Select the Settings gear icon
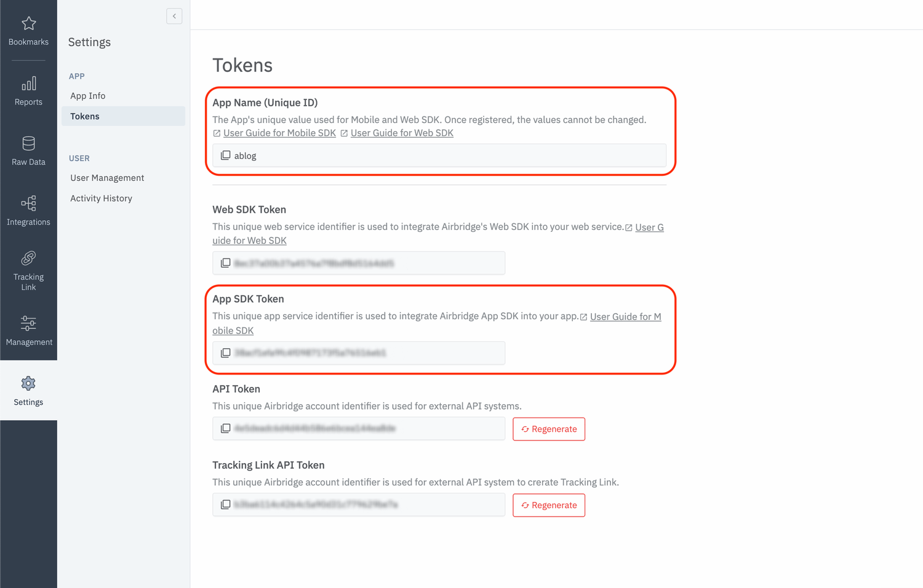The height and width of the screenshot is (588, 923). coord(28,384)
